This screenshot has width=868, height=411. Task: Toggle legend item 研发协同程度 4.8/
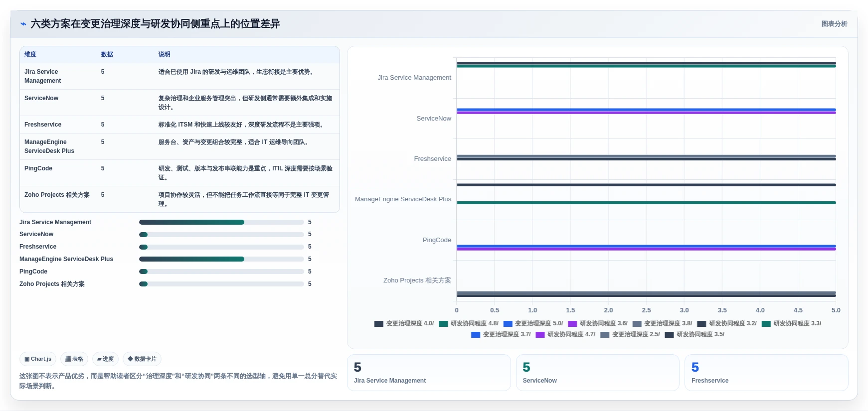click(x=469, y=323)
